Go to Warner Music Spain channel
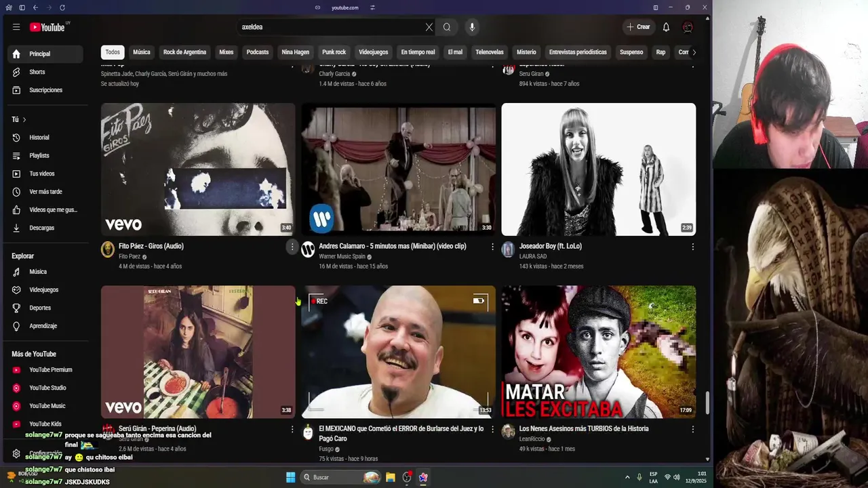 click(342, 257)
